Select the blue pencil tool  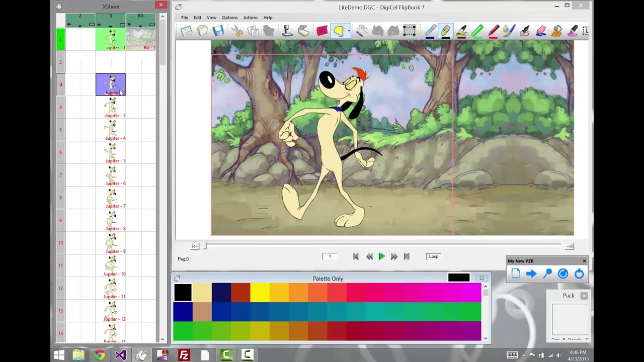point(430,31)
